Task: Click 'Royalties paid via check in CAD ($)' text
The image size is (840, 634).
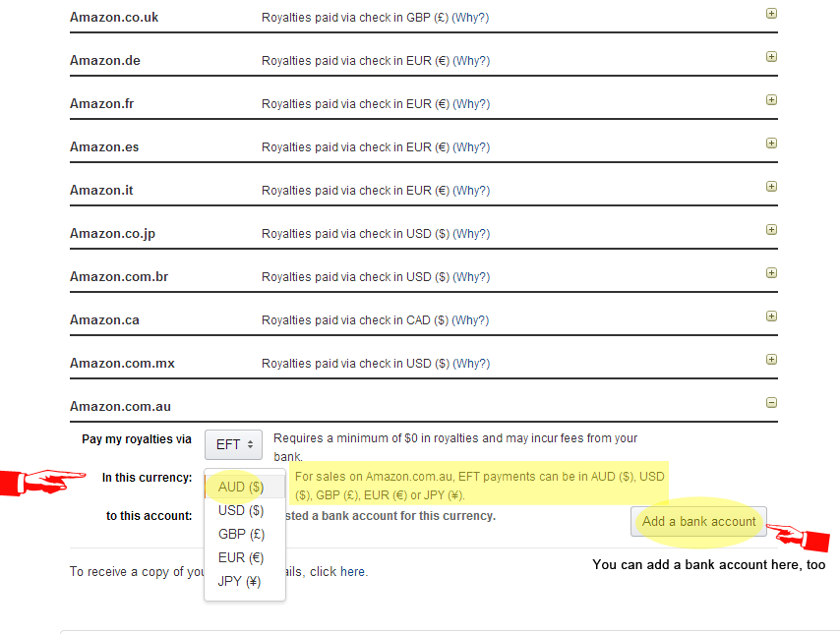Action: (x=355, y=320)
